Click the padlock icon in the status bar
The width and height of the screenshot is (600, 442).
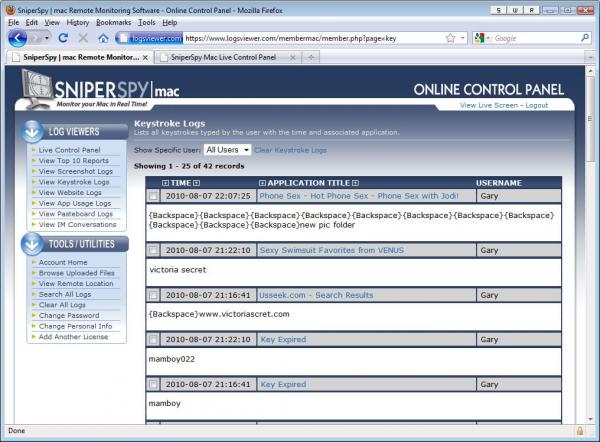pos(580,431)
